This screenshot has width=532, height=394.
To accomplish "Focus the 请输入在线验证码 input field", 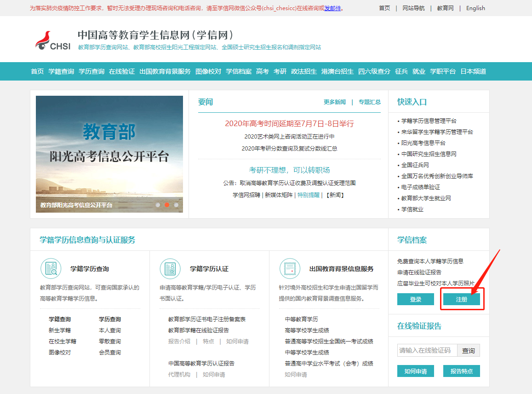I will point(427,351).
